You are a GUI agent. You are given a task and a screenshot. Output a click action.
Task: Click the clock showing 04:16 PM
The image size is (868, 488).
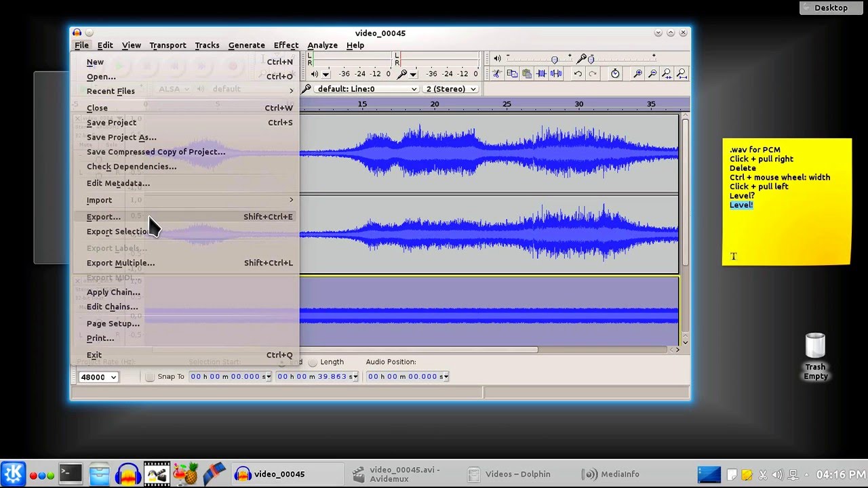tap(841, 474)
